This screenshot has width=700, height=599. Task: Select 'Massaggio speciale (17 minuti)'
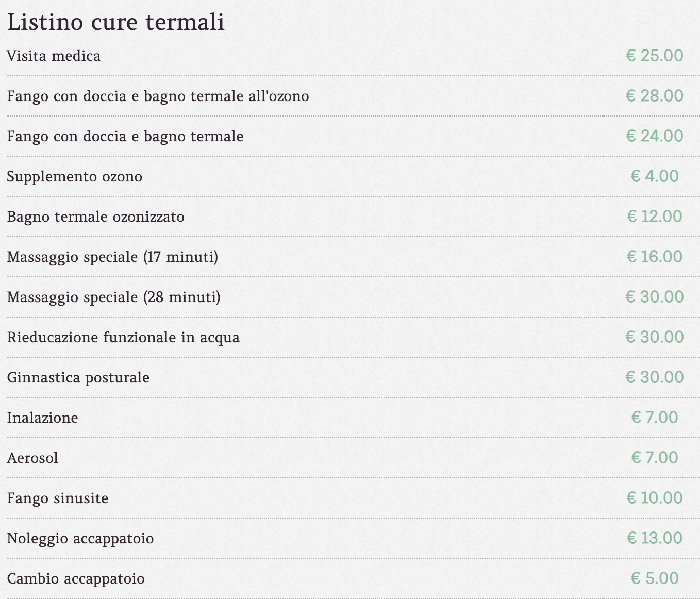click(x=112, y=257)
